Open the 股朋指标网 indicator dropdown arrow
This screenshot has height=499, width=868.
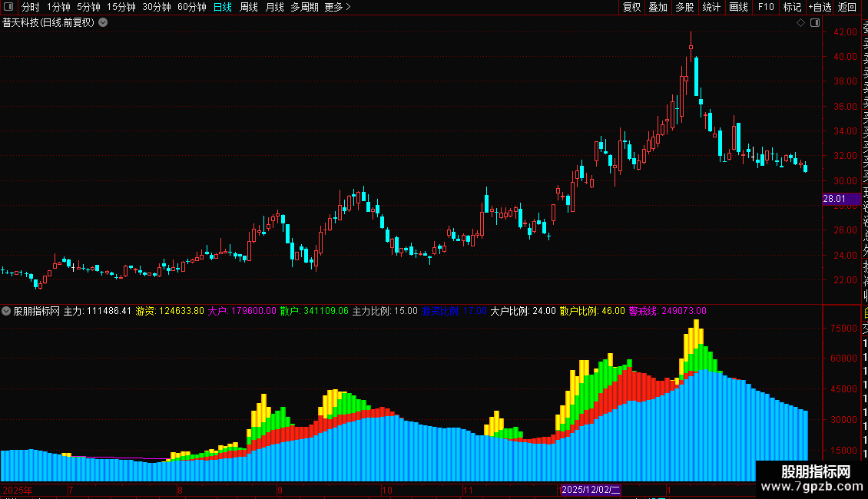pos(6,311)
